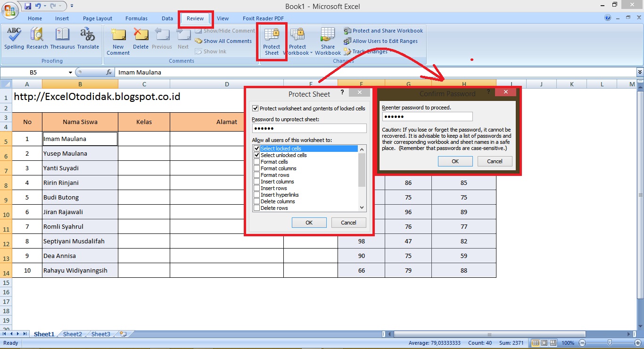Click the Office button logo
Viewport: 644px width, 349px height.
tap(9, 9)
